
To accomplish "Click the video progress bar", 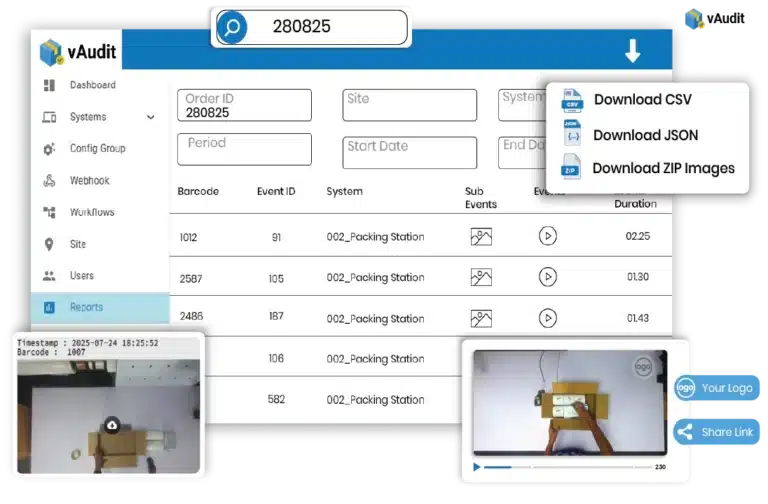I will [568, 467].
